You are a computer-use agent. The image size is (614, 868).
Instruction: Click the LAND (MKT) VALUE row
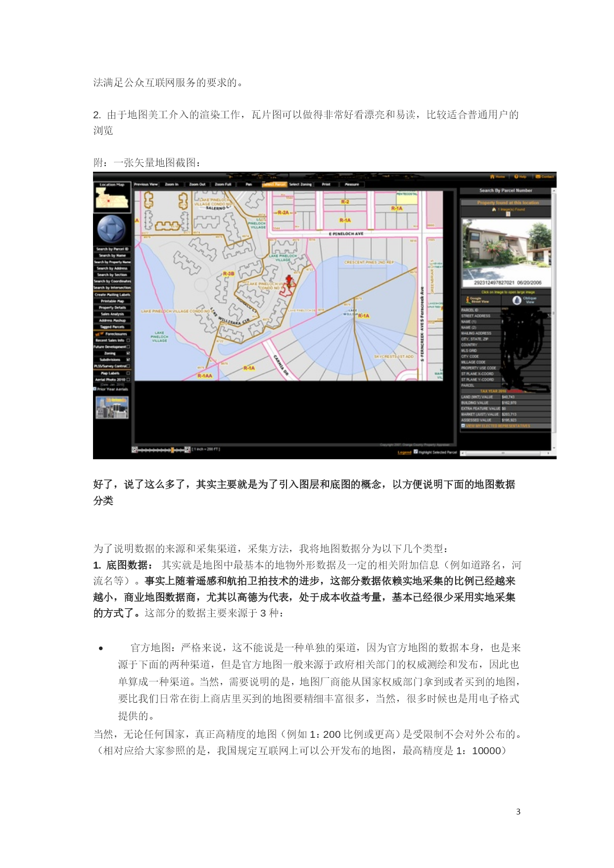coord(506,397)
